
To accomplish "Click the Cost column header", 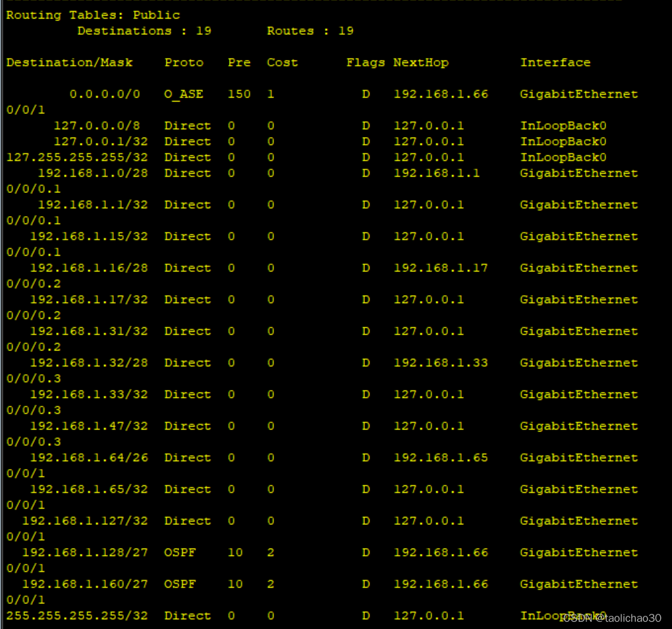I will pyautogui.click(x=282, y=62).
